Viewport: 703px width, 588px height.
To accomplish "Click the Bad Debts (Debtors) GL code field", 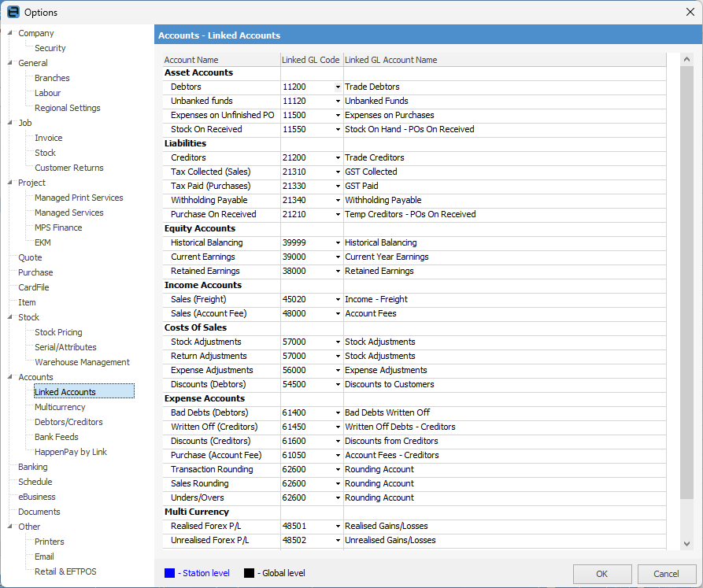I will pyautogui.click(x=307, y=412).
